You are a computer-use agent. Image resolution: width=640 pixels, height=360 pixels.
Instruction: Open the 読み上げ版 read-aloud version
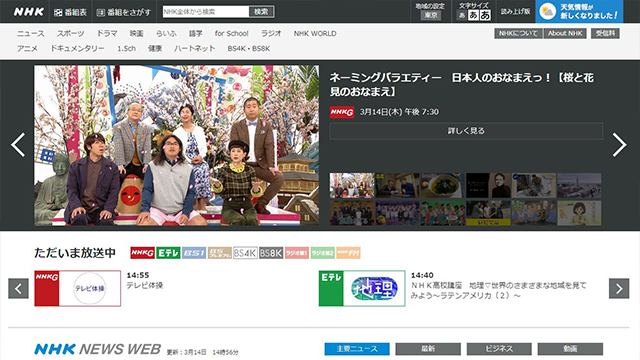516,12
